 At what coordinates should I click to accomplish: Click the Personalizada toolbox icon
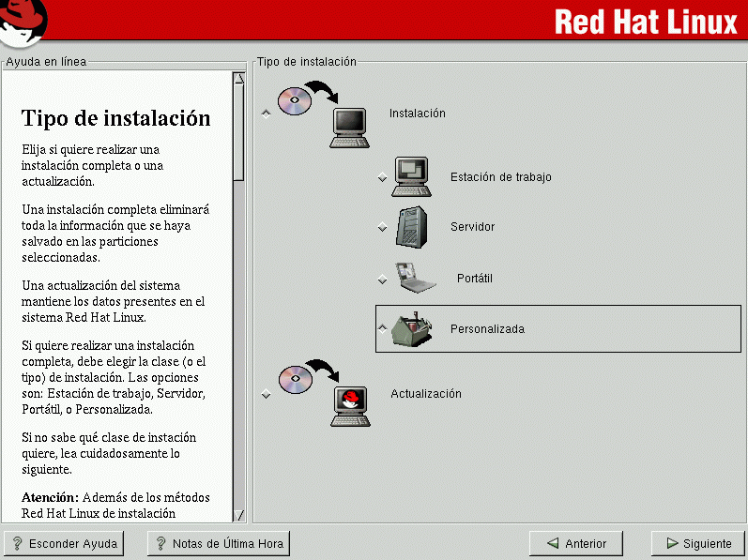412,328
